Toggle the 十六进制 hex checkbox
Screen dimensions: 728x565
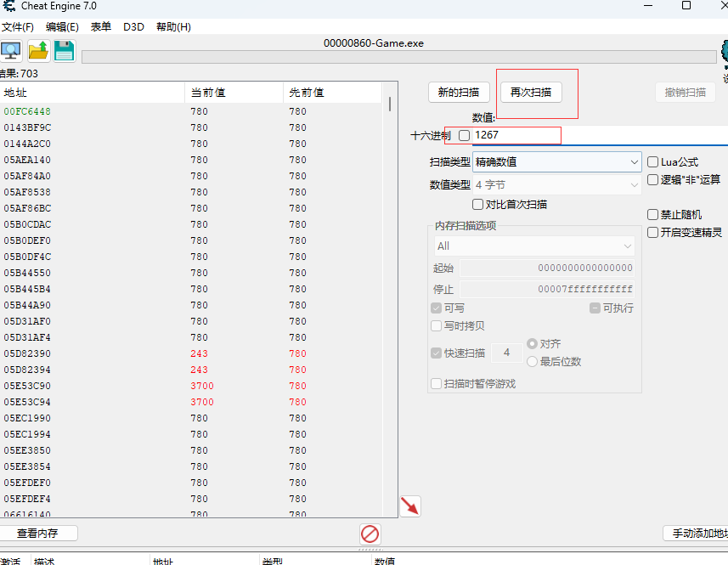click(x=465, y=135)
